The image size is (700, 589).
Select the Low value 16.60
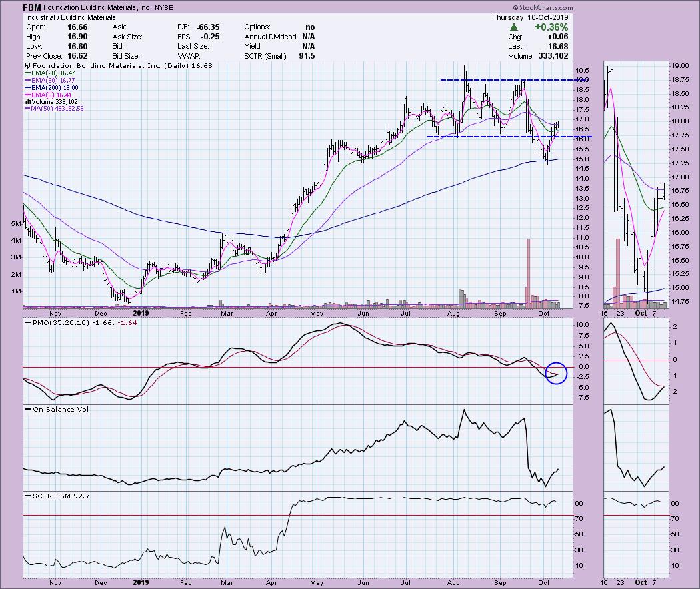pos(77,47)
